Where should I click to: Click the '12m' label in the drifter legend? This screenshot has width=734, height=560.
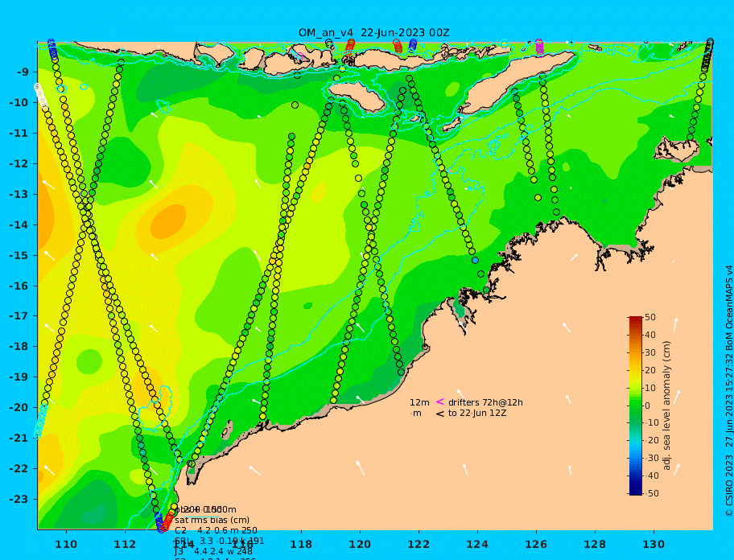coord(419,402)
